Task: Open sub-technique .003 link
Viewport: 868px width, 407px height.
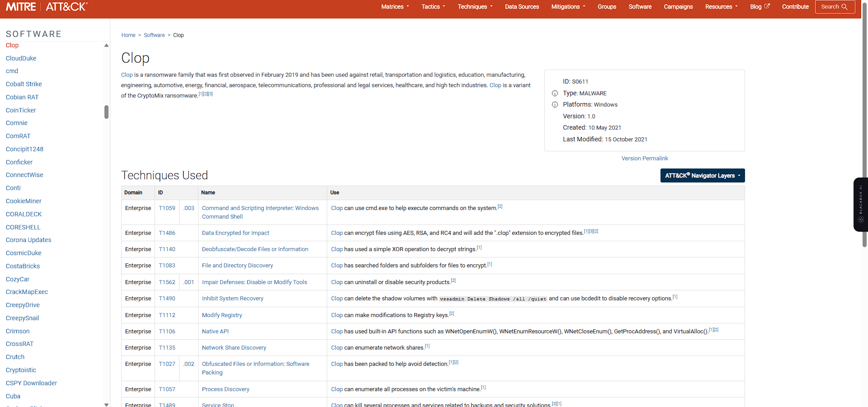Action: click(x=189, y=208)
